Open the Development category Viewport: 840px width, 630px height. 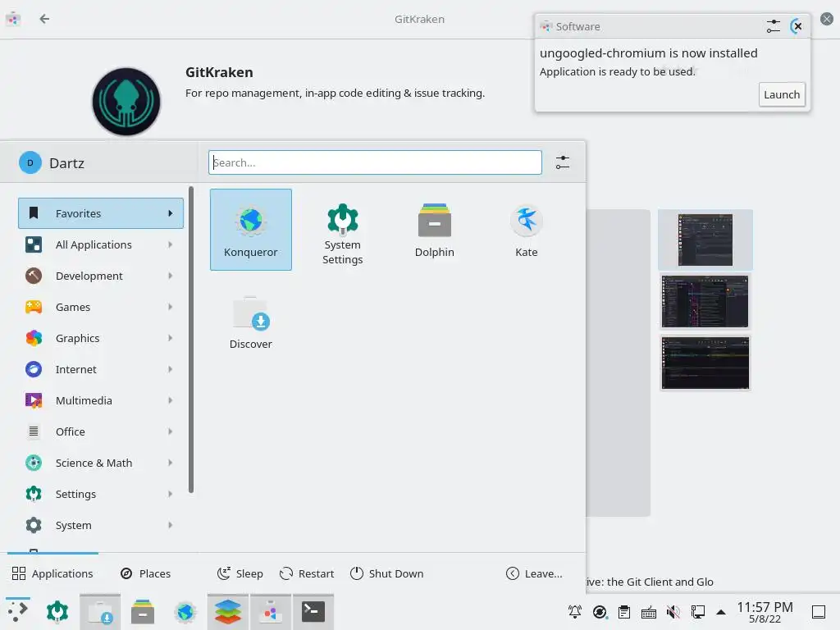coord(101,276)
